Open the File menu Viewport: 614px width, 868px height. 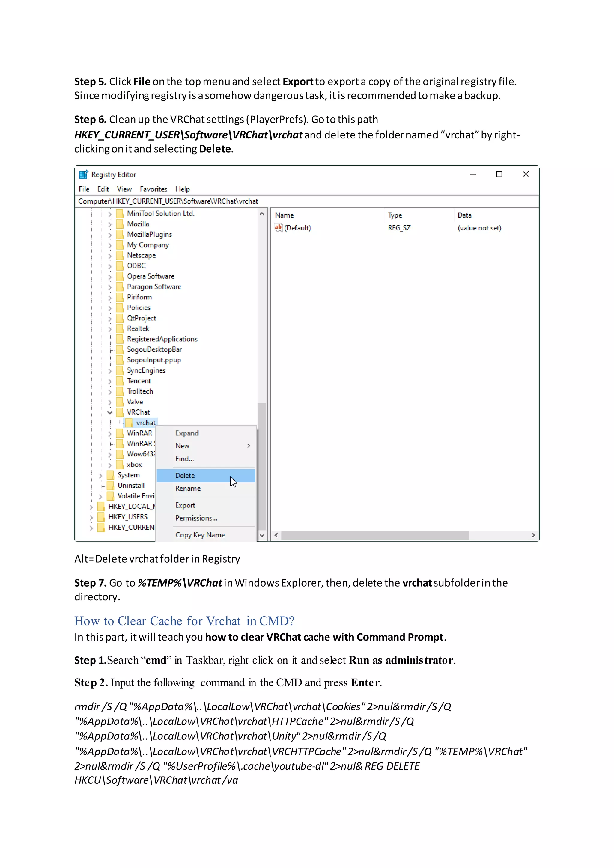84,189
